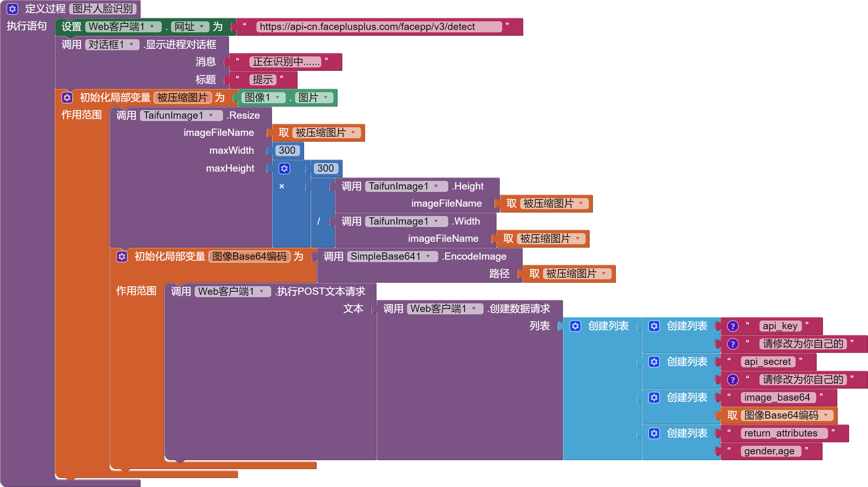Click gear icon on 图像Base64编码 initializer block
868x487 pixels.
click(x=122, y=257)
